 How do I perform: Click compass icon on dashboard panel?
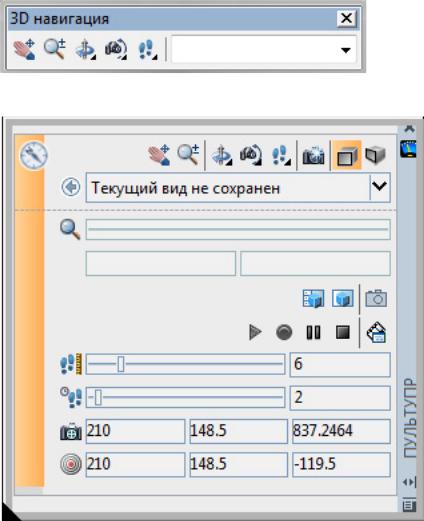[34, 155]
